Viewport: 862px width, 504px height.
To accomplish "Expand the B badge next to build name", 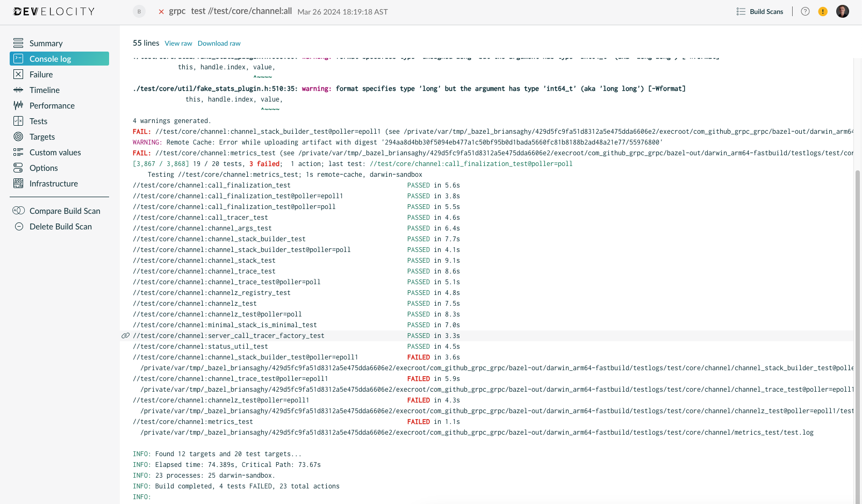I will (x=139, y=11).
